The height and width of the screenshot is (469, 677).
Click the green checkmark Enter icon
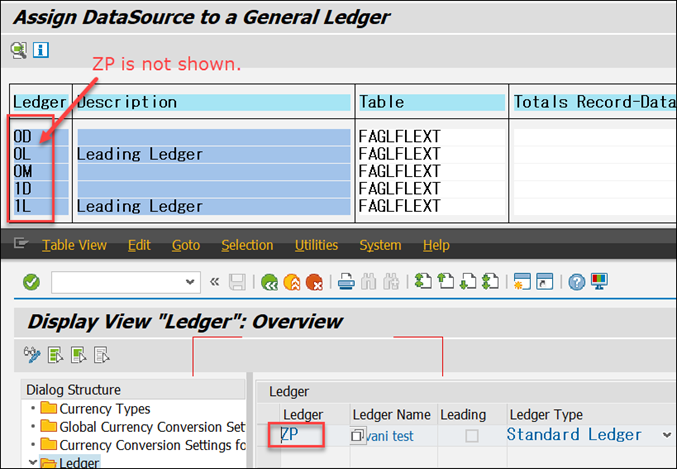[32, 282]
